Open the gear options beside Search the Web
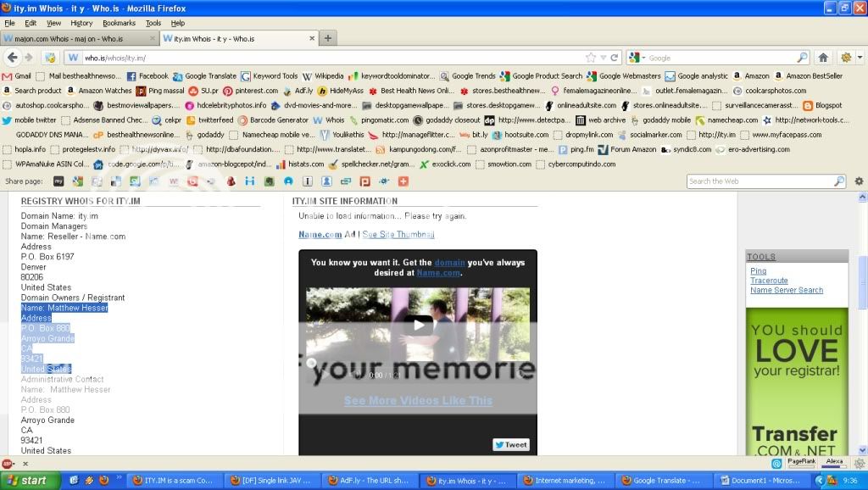The height and width of the screenshot is (490, 868). 859,181
